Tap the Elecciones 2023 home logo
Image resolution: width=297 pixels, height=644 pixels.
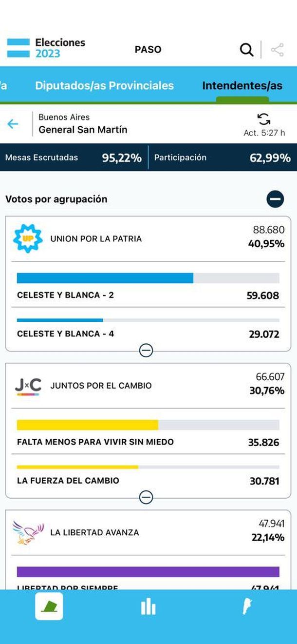click(46, 48)
